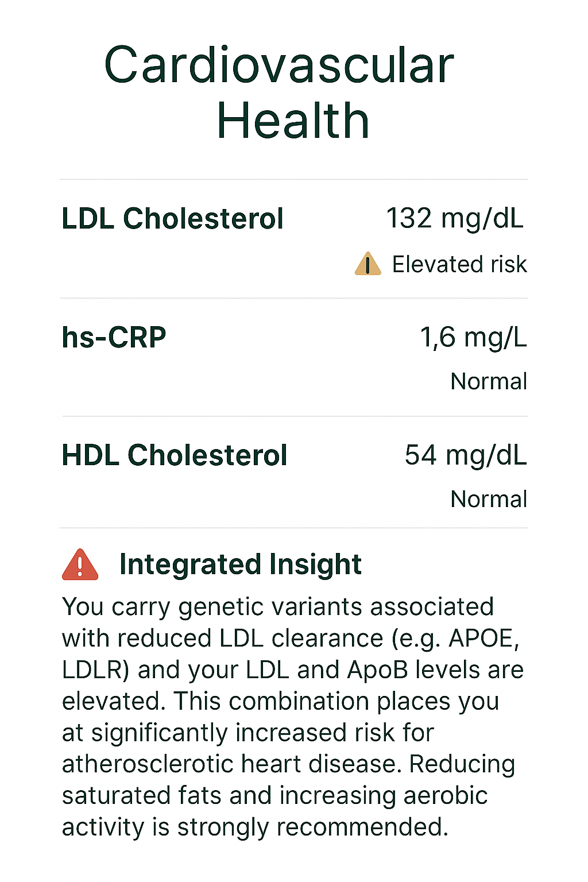Tap the Elevated risk status text

click(x=459, y=265)
